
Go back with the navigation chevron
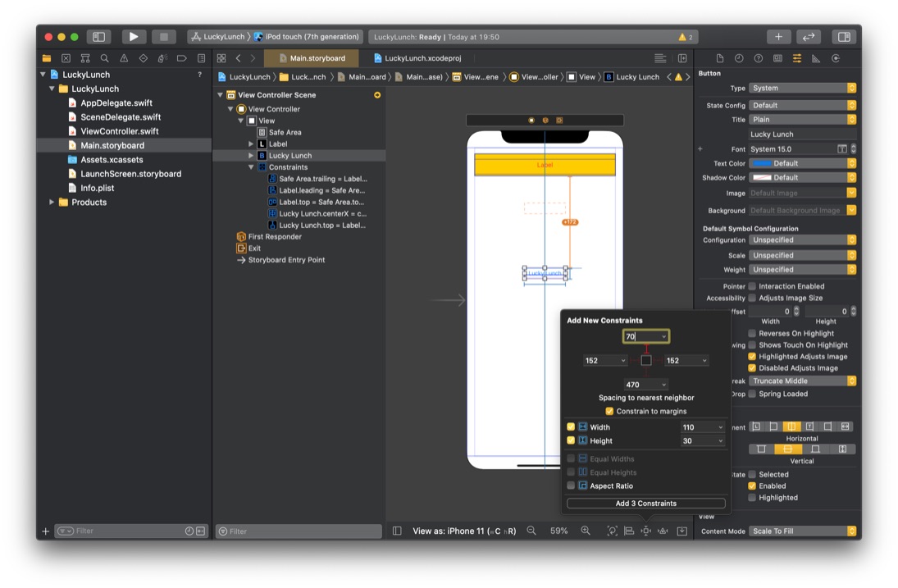tap(239, 58)
